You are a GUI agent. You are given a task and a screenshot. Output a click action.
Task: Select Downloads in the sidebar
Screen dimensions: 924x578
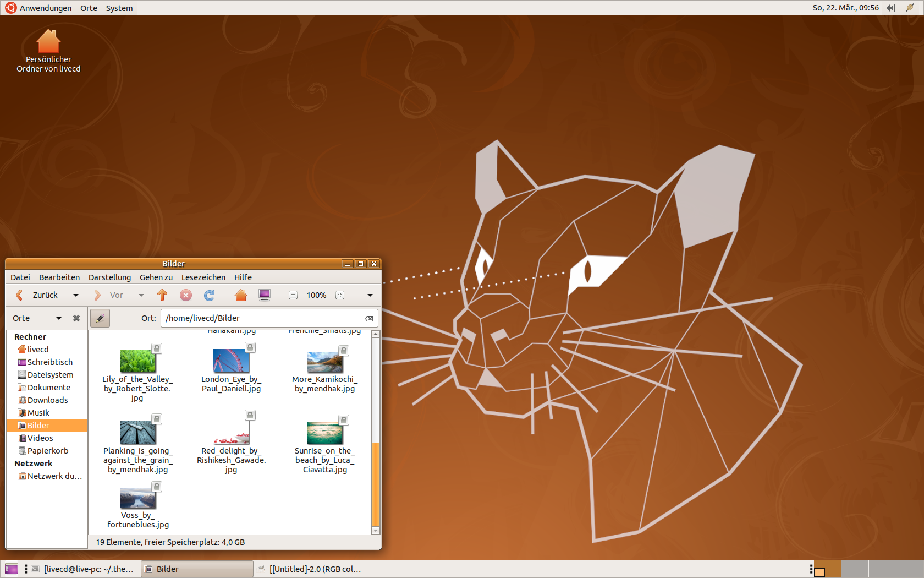[47, 400]
